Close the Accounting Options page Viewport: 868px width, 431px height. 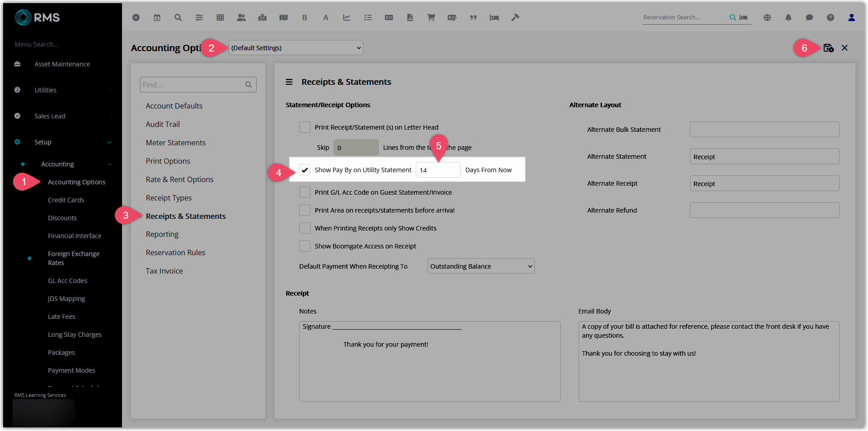(x=845, y=48)
